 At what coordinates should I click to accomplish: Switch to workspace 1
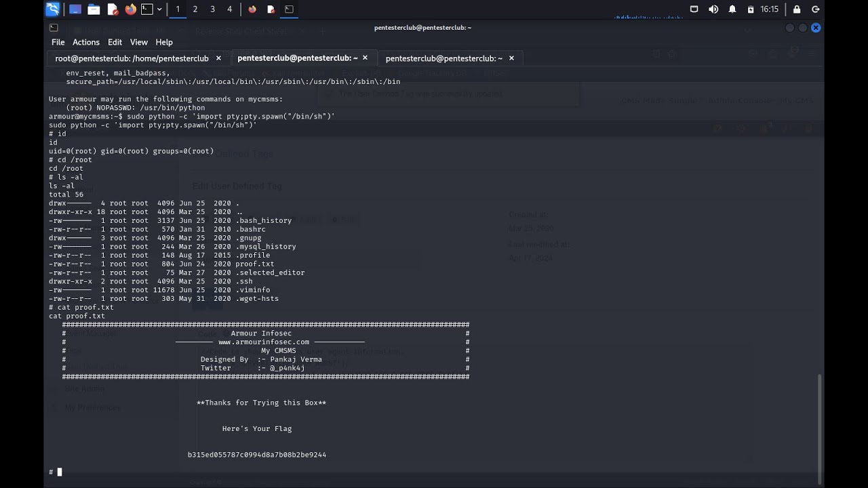coord(178,9)
